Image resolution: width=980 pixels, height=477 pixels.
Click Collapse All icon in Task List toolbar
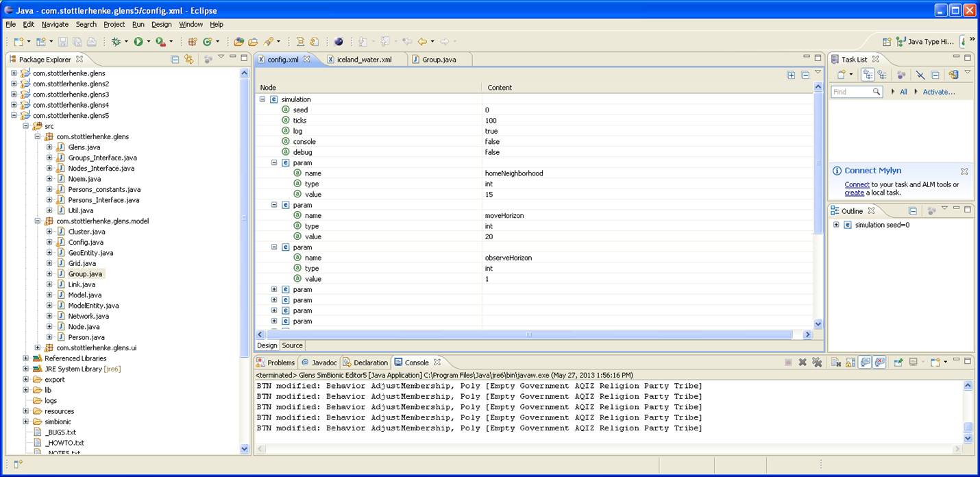coord(935,75)
